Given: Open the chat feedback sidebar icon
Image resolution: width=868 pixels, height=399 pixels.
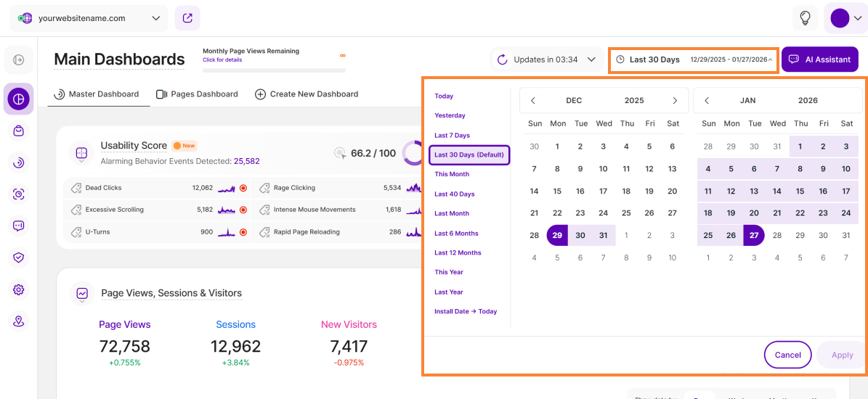Looking at the screenshot, I should (19, 226).
